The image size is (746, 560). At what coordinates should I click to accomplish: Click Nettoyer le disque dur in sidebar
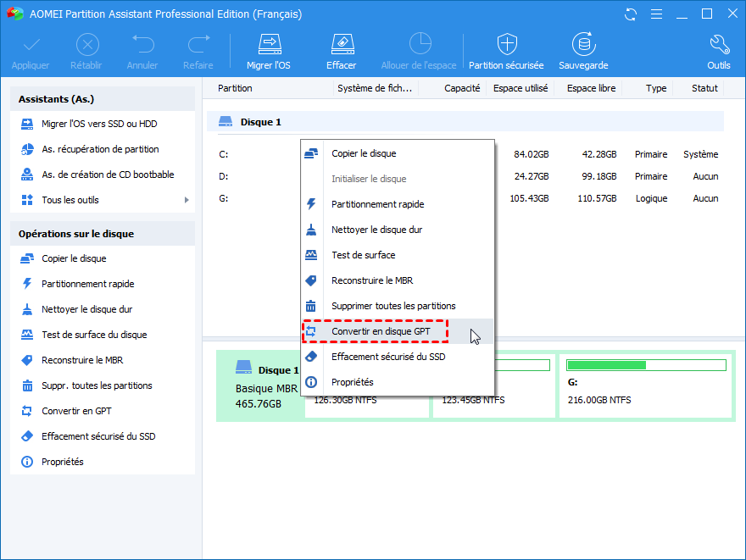coord(103,309)
